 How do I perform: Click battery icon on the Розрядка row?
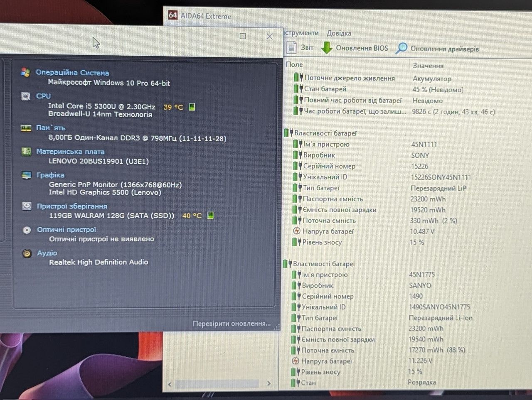pyautogui.click(x=295, y=383)
